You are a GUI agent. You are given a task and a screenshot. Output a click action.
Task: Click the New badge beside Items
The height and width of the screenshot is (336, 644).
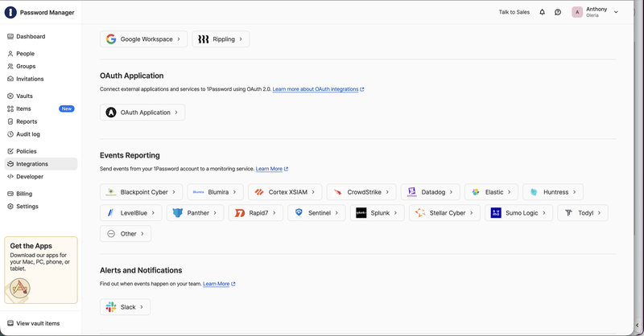(67, 109)
